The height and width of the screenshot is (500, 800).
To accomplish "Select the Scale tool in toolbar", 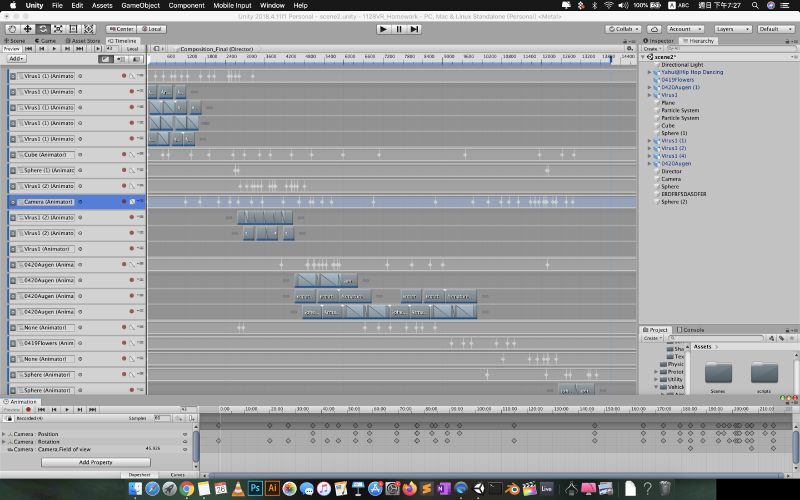I will (58, 29).
